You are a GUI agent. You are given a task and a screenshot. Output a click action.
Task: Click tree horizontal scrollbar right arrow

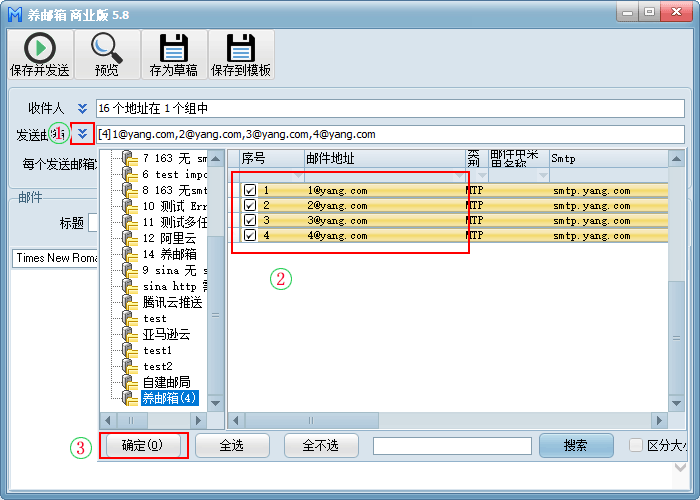point(199,421)
